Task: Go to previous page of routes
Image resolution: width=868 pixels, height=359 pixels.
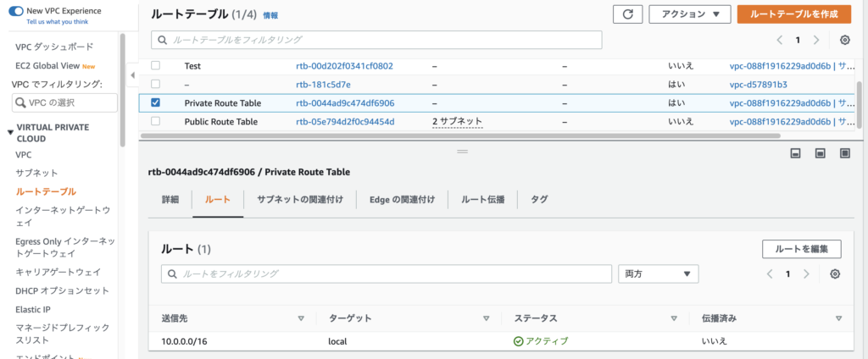Action: click(x=770, y=273)
